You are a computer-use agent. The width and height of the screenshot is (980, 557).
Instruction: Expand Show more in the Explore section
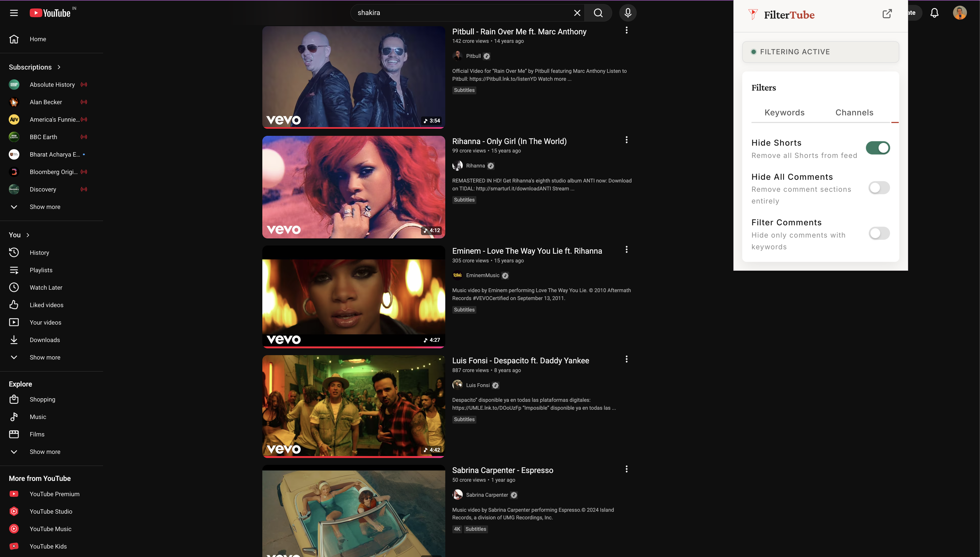(45, 452)
